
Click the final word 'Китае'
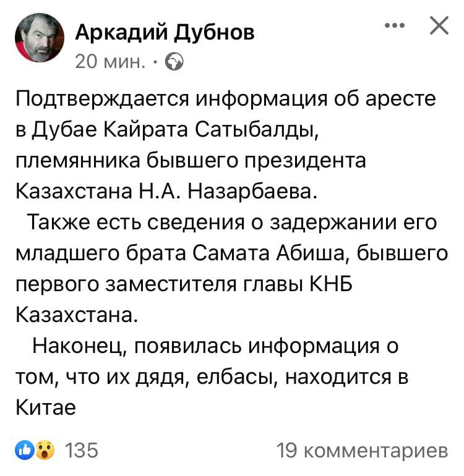click(x=46, y=408)
